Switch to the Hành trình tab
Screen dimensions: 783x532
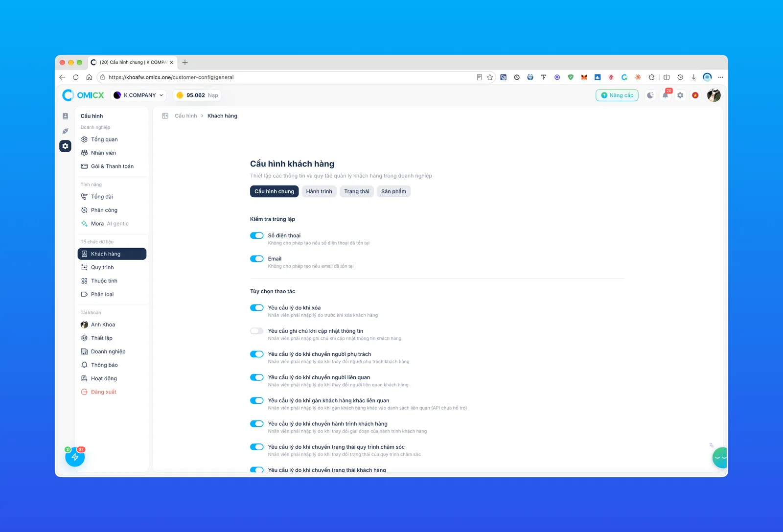(x=319, y=191)
